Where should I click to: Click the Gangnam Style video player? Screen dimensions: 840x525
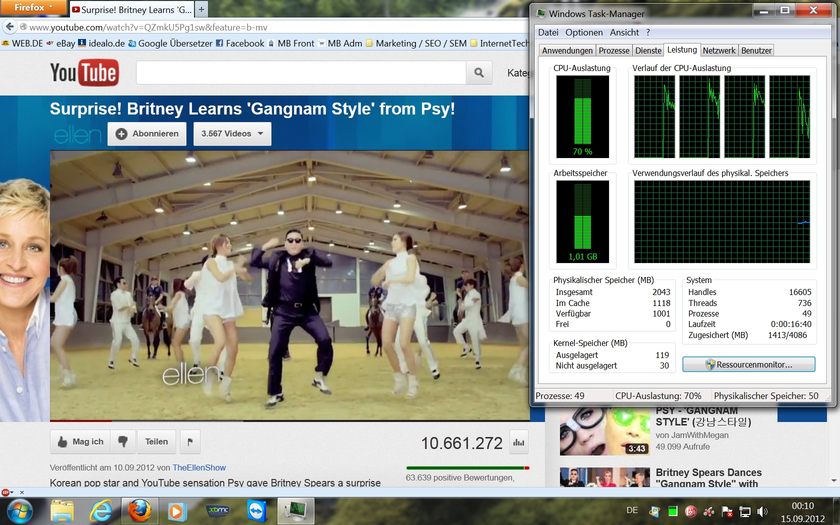290,284
